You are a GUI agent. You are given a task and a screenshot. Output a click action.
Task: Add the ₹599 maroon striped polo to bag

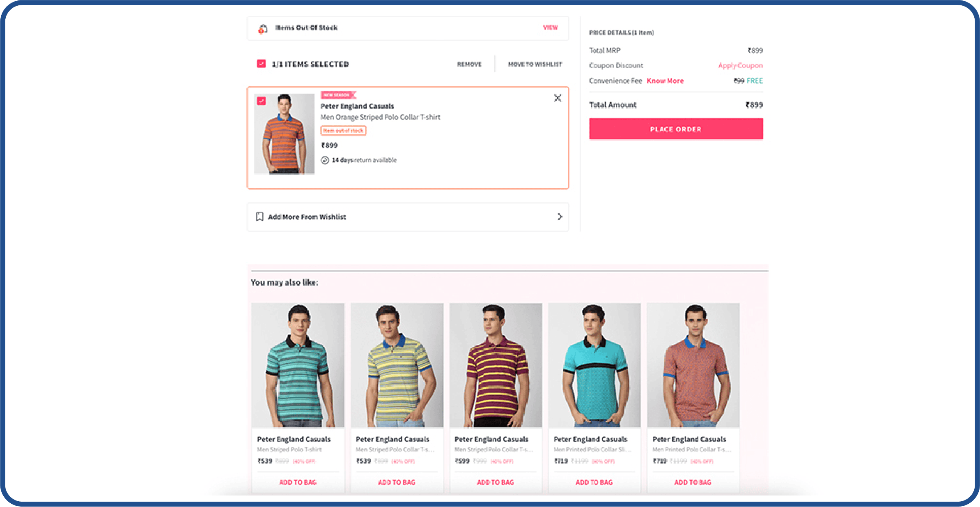coord(495,482)
